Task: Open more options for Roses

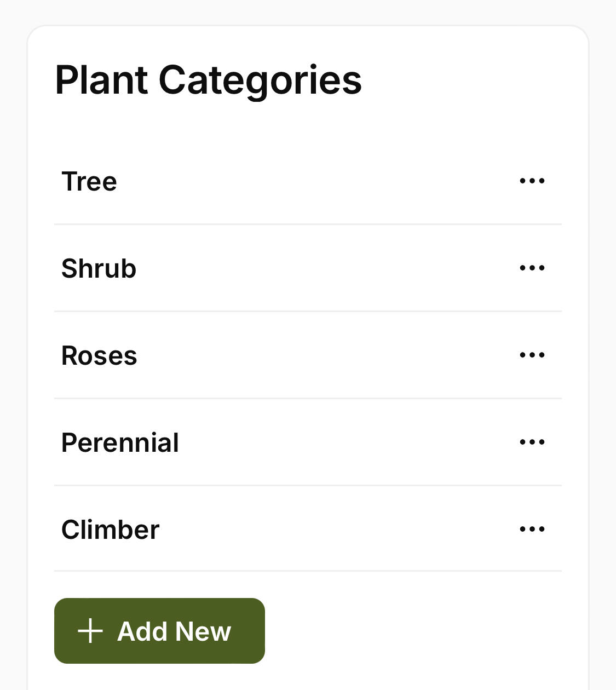Action: (x=532, y=355)
